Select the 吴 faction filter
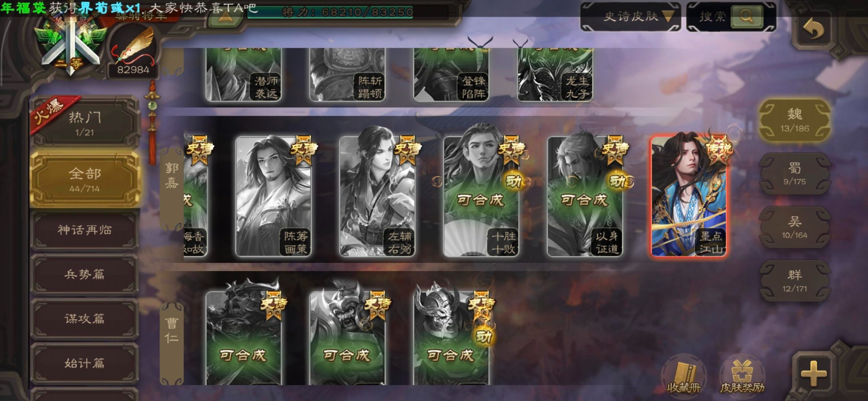The width and height of the screenshot is (868, 401). 795,227
